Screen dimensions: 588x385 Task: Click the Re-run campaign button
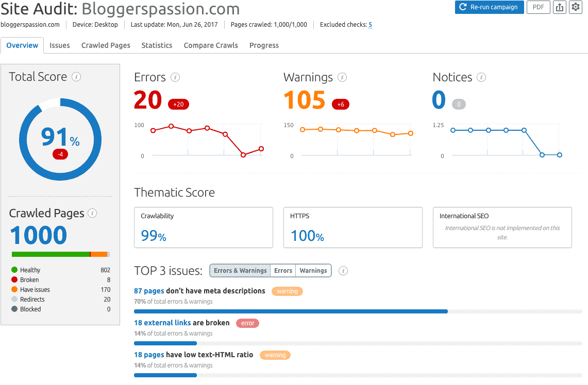click(489, 7)
